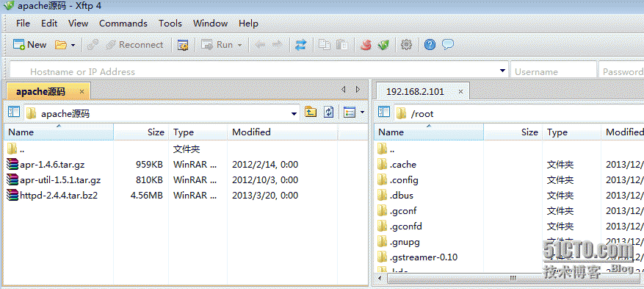Screen dimensions: 644x289
Task: Expand the view mode dropdown arrow
Action: pyautogui.click(x=362, y=112)
